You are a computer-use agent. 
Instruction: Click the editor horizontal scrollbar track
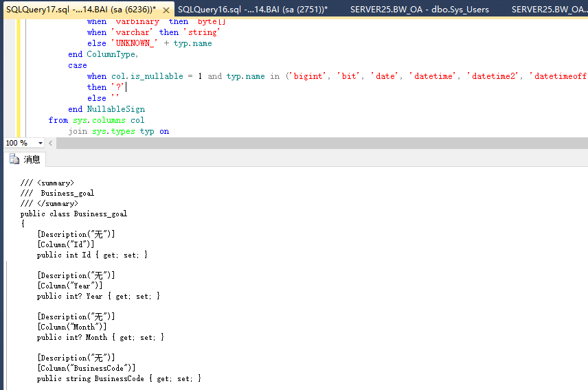coord(321,143)
